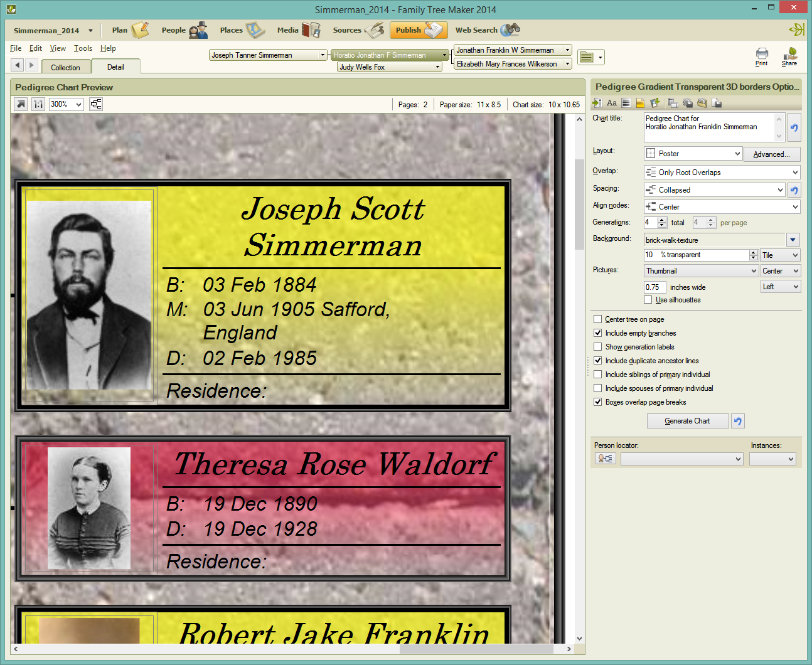The width and height of the screenshot is (812, 665).
Task: Uncheck Boxes overlap page breaks
Action: tap(598, 402)
